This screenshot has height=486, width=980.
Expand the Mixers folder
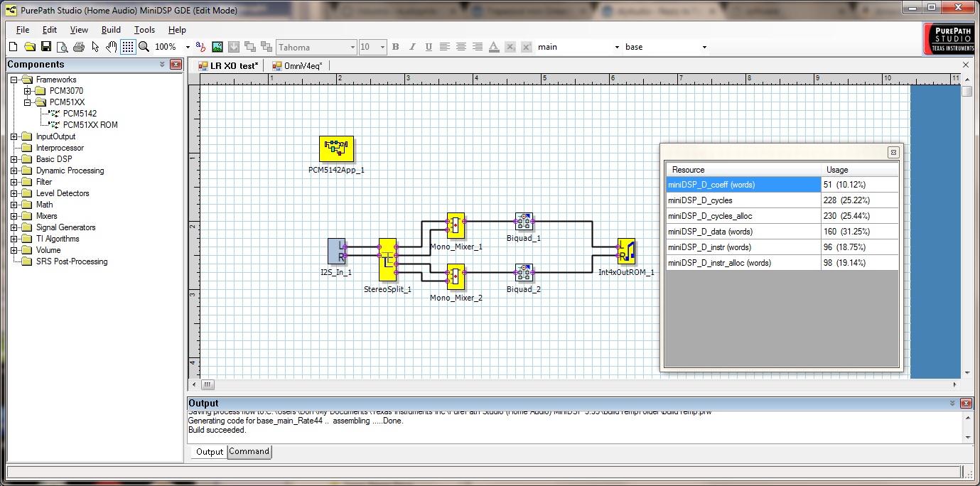click(x=15, y=216)
